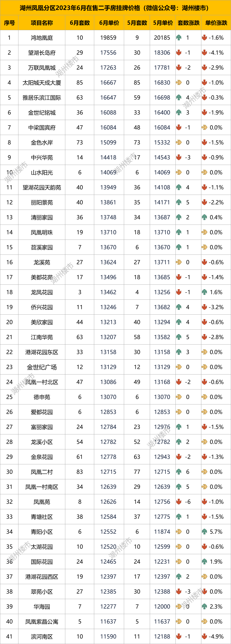Select project name 太阳城天成大厦

(x=42, y=83)
